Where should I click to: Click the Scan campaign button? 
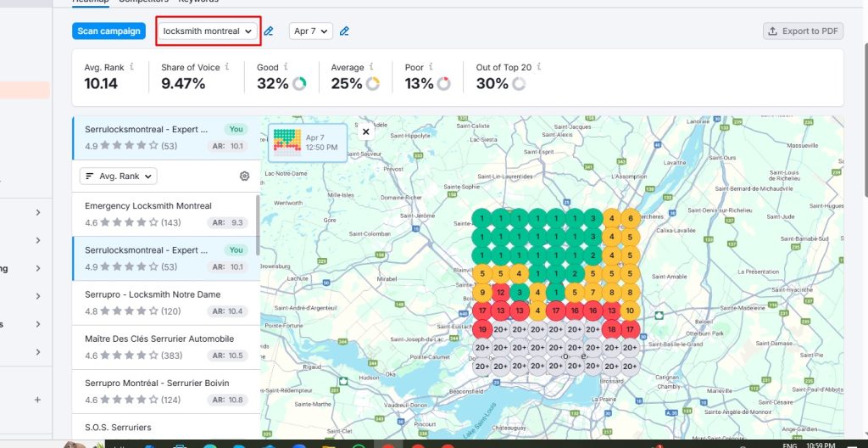[108, 31]
